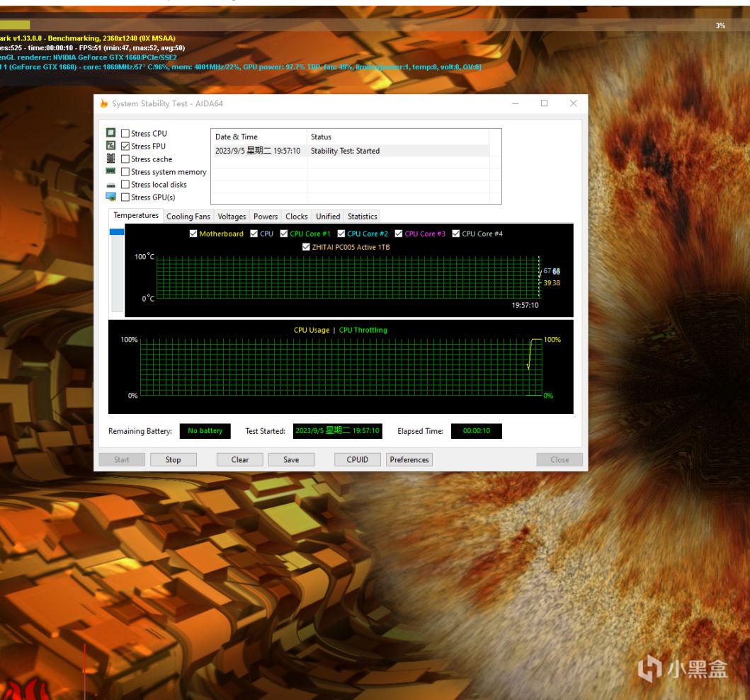Click the Save button
Image resolution: width=750 pixels, height=700 pixels.
(x=291, y=459)
